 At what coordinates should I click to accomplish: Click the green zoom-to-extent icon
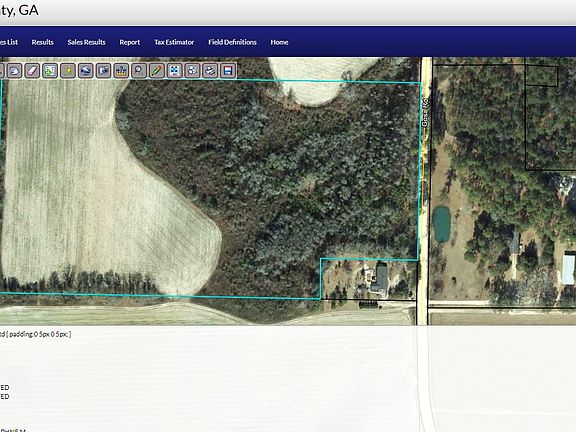(50, 70)
